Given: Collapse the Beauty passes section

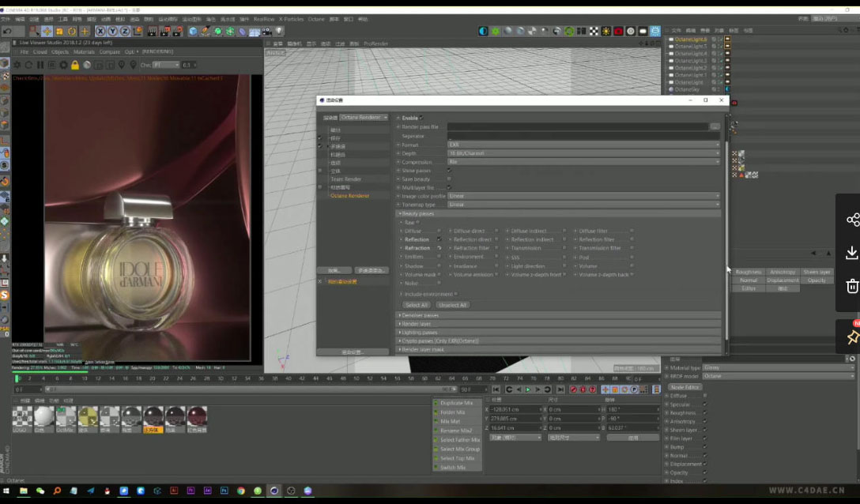Looking at the screenshot, I should click(x=558, y=213).
